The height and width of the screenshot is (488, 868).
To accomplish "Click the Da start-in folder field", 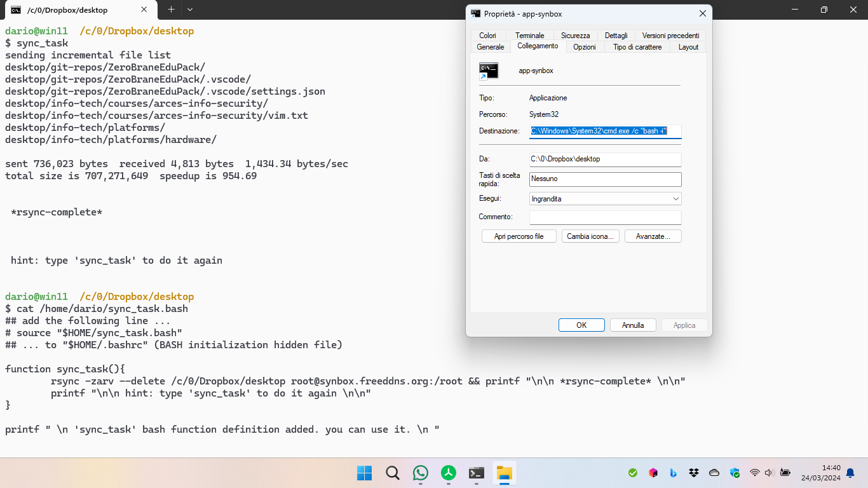I will pos(606,159).
